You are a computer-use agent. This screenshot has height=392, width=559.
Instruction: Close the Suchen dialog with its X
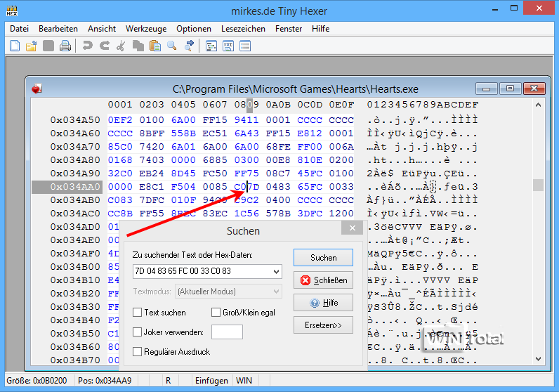353,228
